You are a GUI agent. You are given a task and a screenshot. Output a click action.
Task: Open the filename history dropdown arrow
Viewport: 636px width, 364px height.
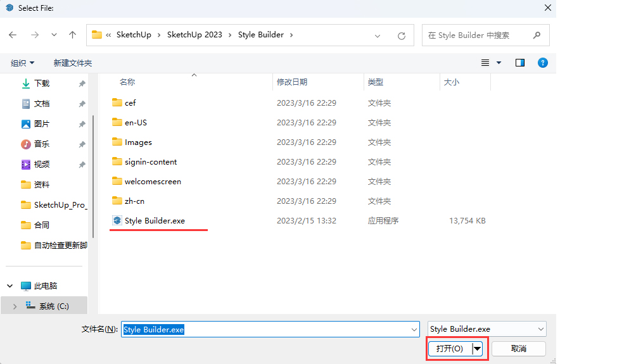[414, 330]
